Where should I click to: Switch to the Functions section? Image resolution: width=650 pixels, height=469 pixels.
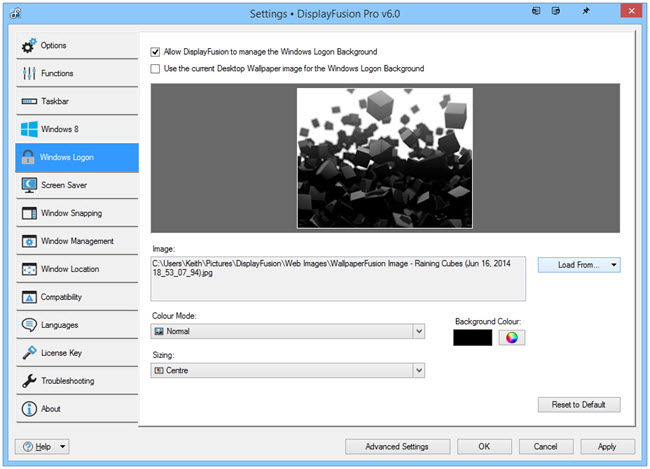pos(77,73)
